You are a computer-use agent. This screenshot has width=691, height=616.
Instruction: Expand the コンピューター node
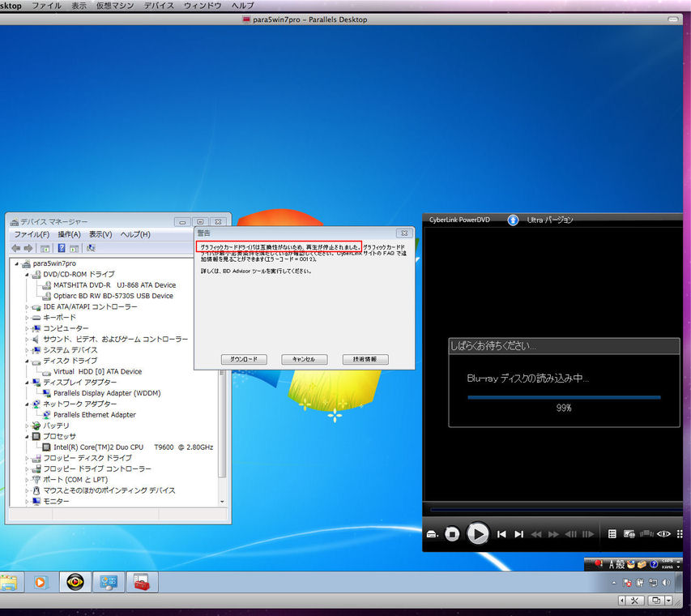27,328
